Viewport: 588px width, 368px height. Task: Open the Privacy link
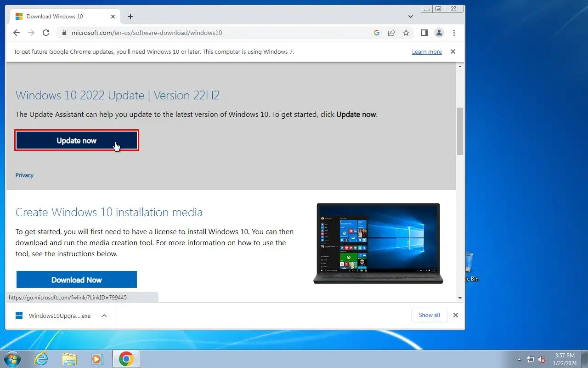[24, 175]
